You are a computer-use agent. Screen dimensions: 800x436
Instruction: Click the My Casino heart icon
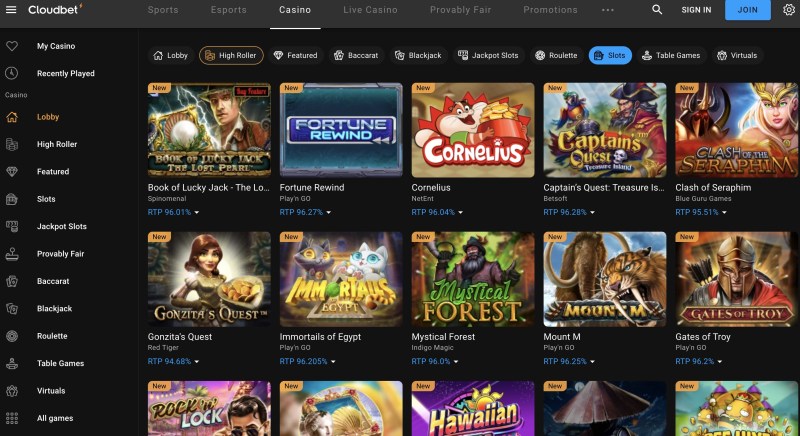[12, 46]
